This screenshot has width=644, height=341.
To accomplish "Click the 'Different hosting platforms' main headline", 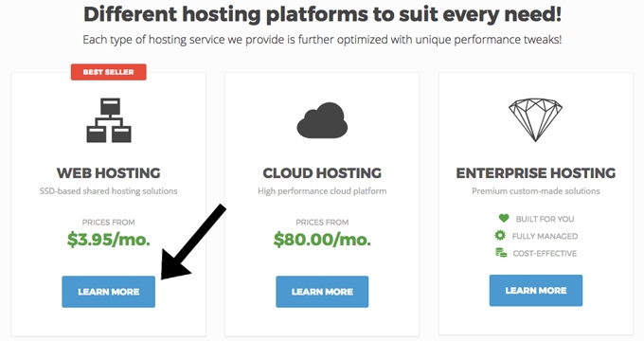I will click(x=322, y=14).
